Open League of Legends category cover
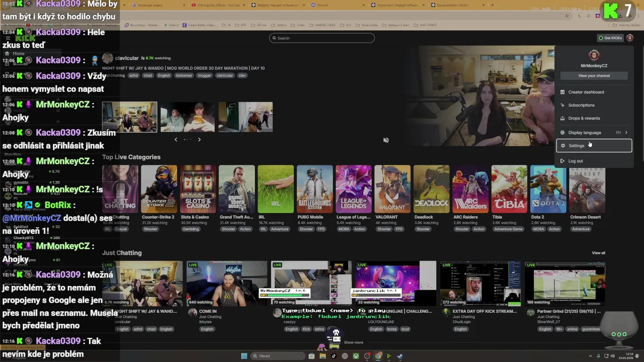 pos(354,189)
